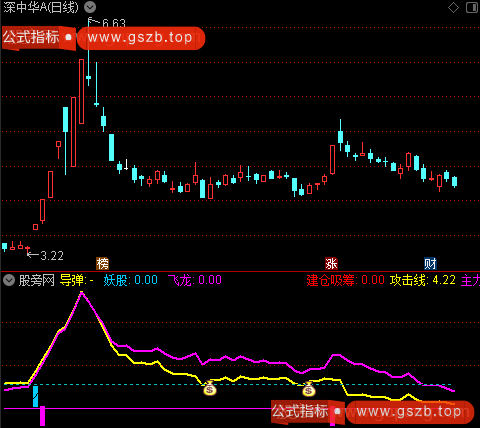This screenshot has height=428, width=480.
Task: Click the 建仓吸筹: 0.00 indicator value
Action: pyautogui.click(x=345, y=280)
